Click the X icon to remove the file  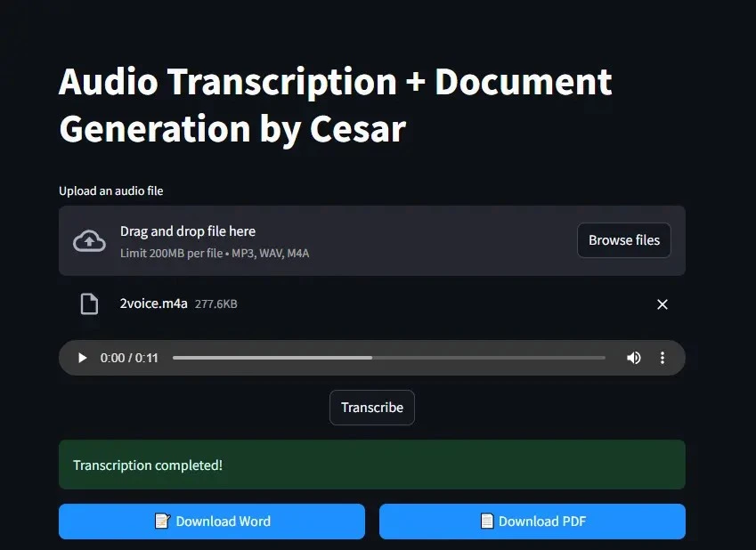click(x=663, y=304)
